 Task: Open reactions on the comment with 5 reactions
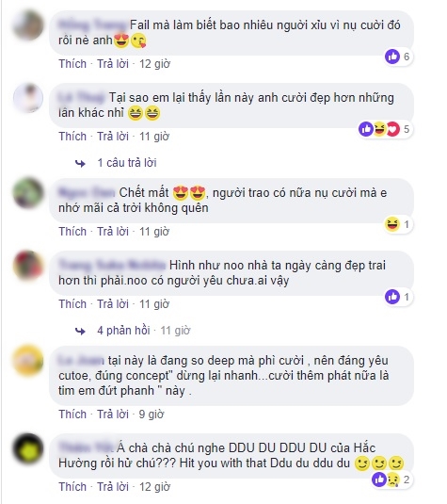click(x=385, y=129)
